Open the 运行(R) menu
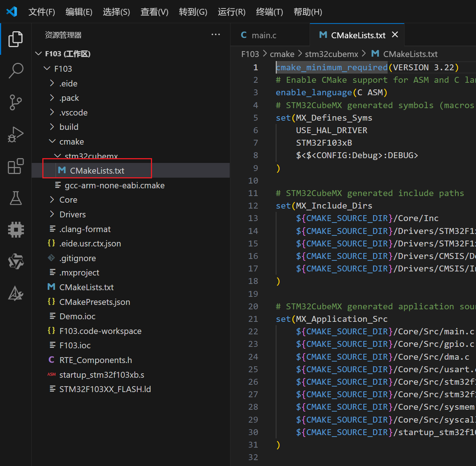The image size is (476, 466). pyautogui.click(x=232, y=12)
